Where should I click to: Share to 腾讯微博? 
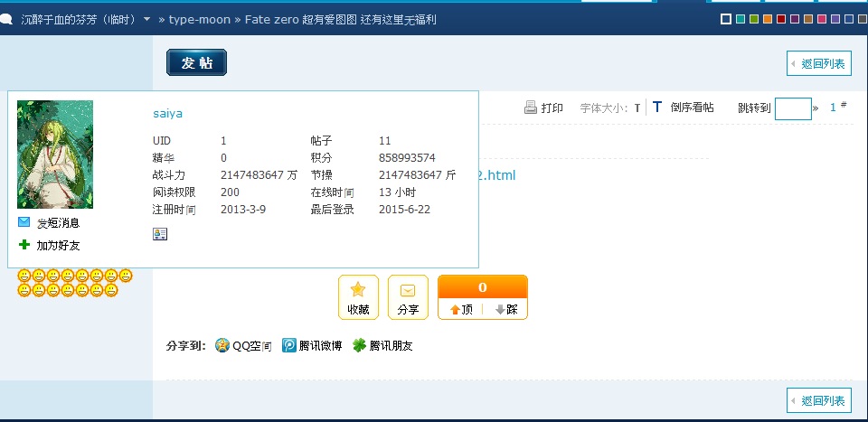[320, 346]
